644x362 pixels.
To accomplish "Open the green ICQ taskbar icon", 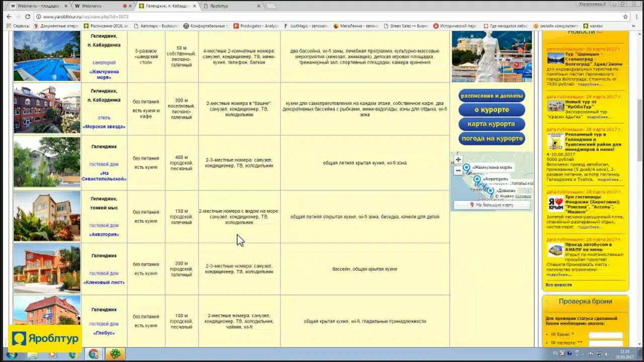I will [x=115, y=354].
